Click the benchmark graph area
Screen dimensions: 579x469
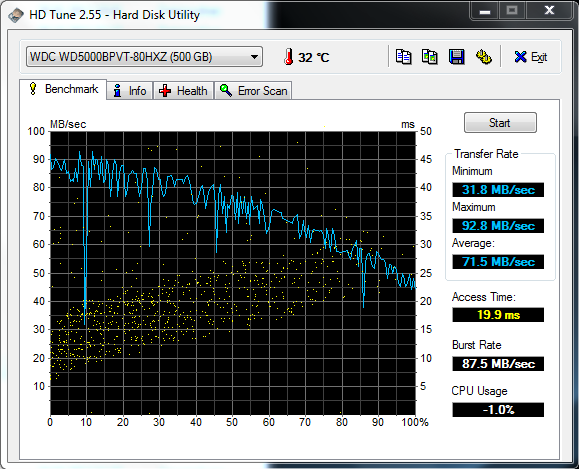click(233, 273)
